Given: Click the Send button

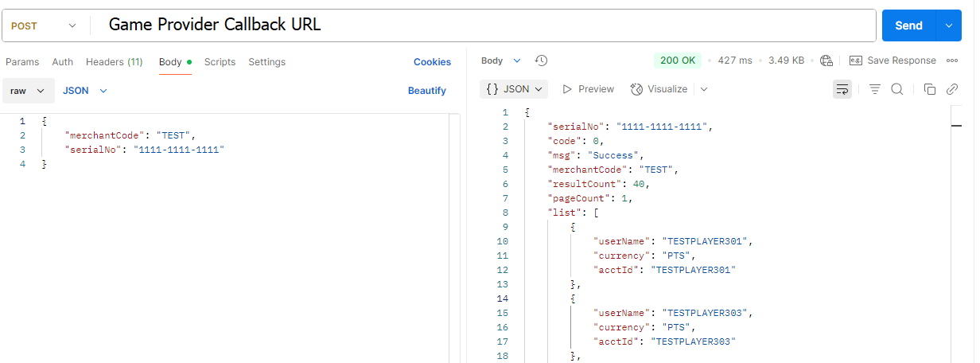Looking at the screenshot, I should tap(908, 25).
